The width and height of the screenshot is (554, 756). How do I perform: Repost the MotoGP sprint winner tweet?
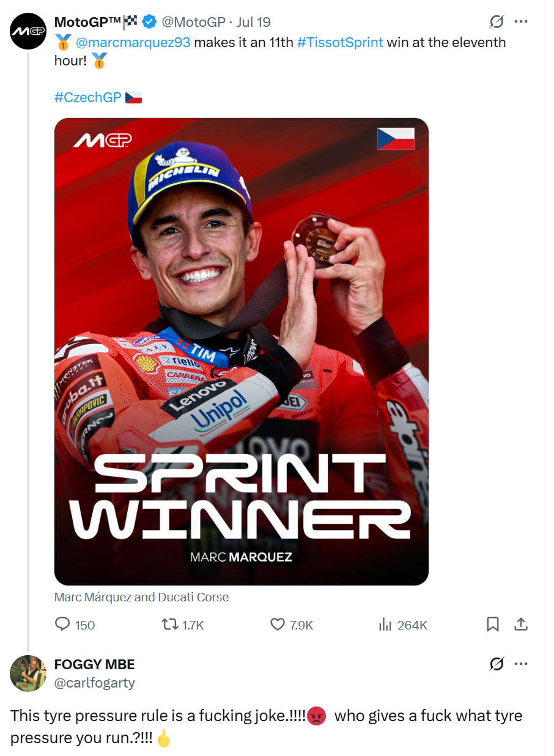[169, 624]
